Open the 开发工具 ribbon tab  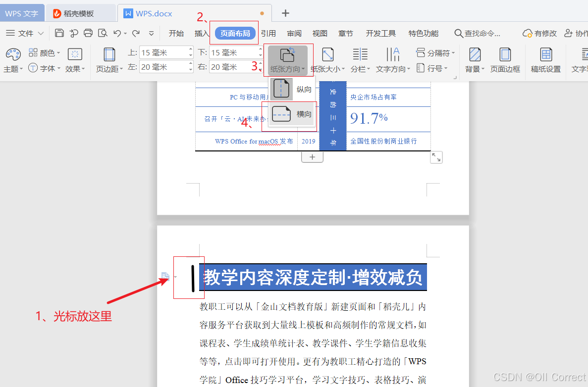(x=380, y=33)
